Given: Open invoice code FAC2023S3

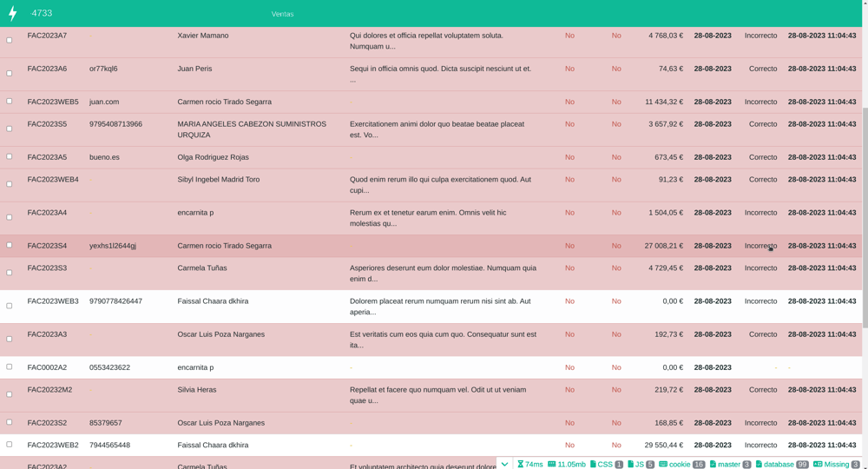Looking at the screenshot, I should tap(47, 268).
